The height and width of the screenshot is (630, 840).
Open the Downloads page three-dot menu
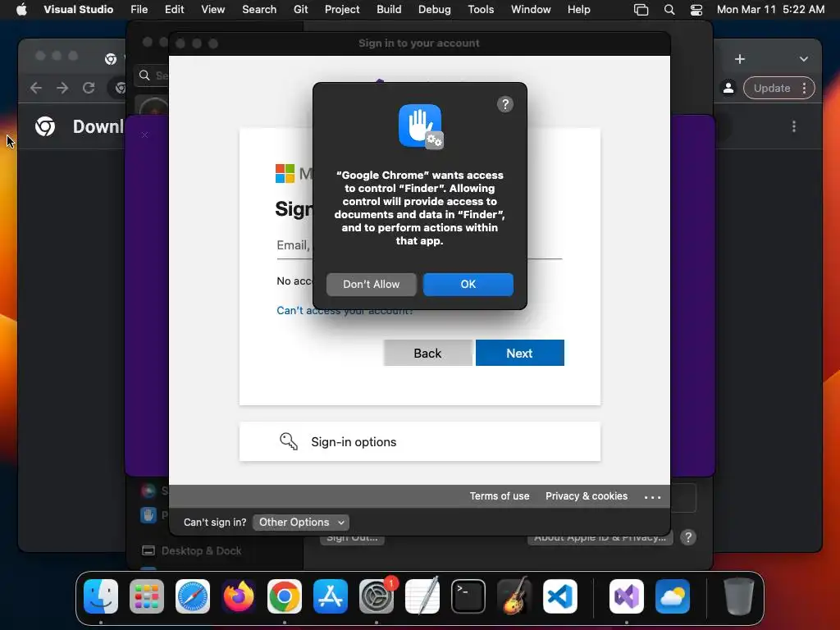point(793,126)
